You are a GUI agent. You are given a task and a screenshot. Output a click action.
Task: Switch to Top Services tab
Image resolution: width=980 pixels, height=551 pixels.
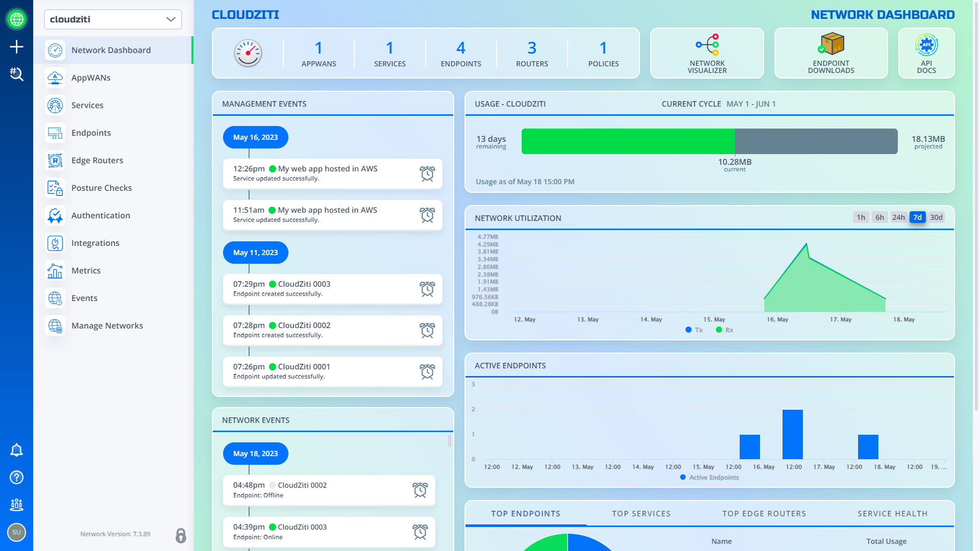[x=642, y=514]
